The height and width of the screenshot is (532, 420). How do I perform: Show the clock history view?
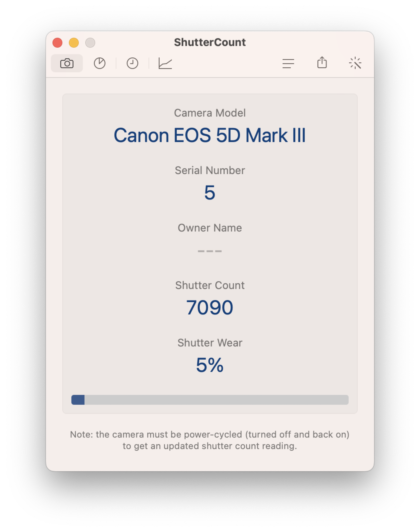(132, 63)
